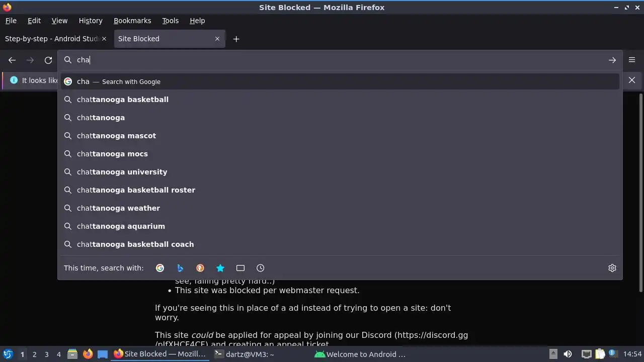
Task: Click the notification tray icon
Action: click(x=613, y=354)
